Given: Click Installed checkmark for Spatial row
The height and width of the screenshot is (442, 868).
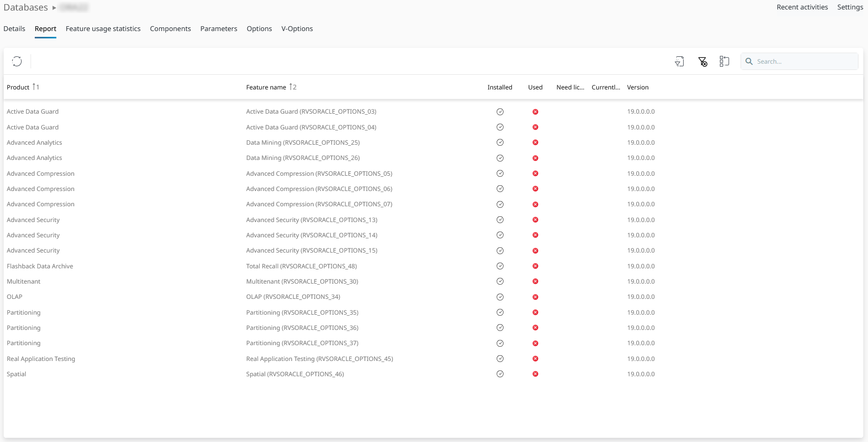Looking at the screenshot, I should [500, 374].
